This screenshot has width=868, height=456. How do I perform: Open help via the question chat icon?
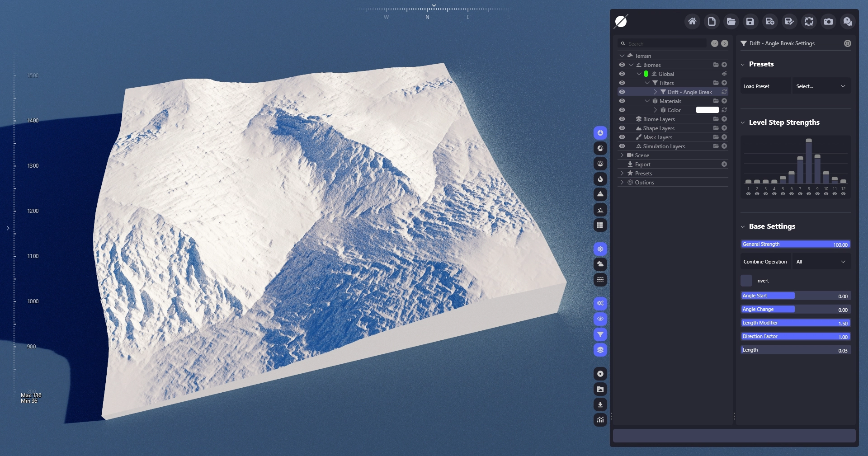click(x=848, y=21)
